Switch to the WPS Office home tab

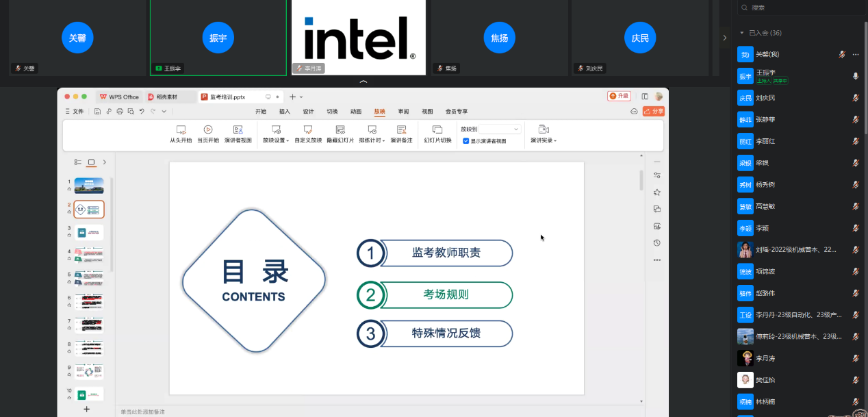(119, 97)
